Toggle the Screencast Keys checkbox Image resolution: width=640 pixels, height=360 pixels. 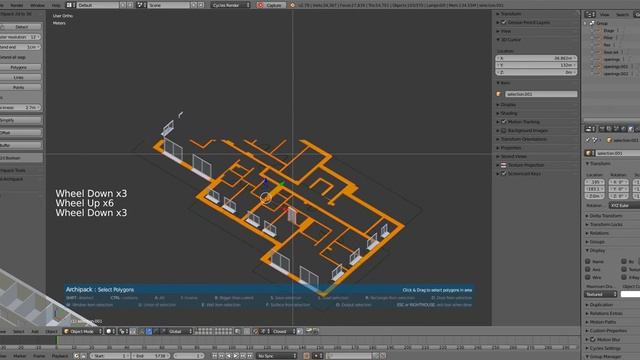point(504,173)
